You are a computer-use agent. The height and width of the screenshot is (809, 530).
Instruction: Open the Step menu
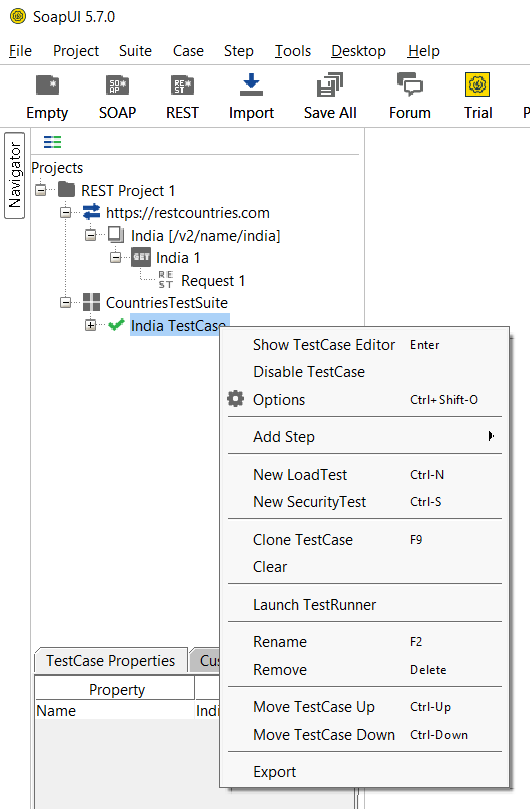tap(238, 51)
